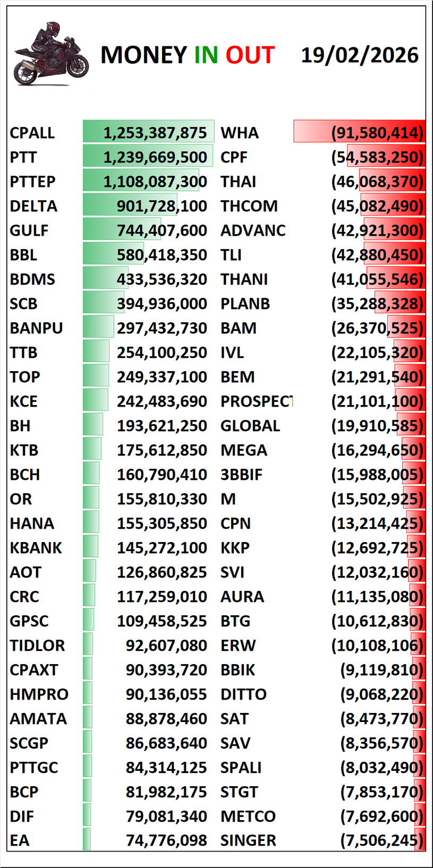433x868 pixels.
Task: Click the MONEY IN OUT title
Action: coord(187,55)
